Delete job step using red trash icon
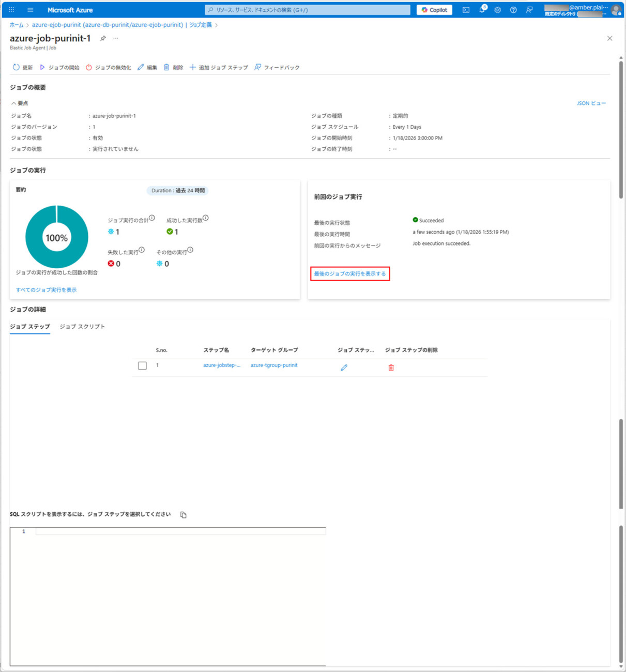 tap(391, 368)
